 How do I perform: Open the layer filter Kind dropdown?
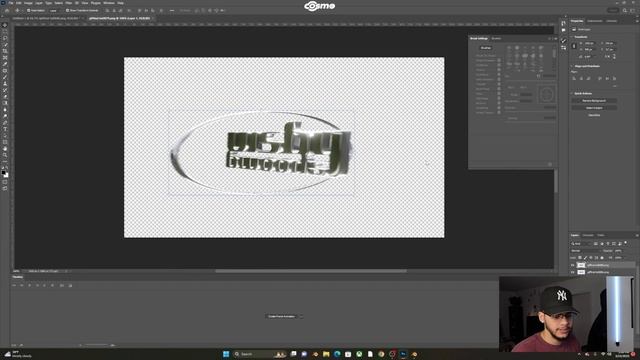(580, 244)
